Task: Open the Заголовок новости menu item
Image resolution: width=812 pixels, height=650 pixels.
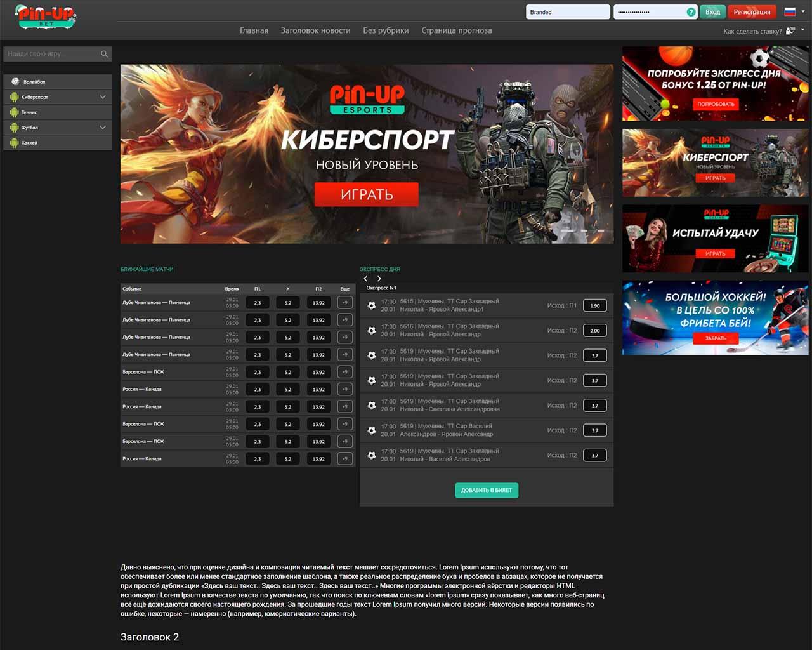Action: [315, 30]
